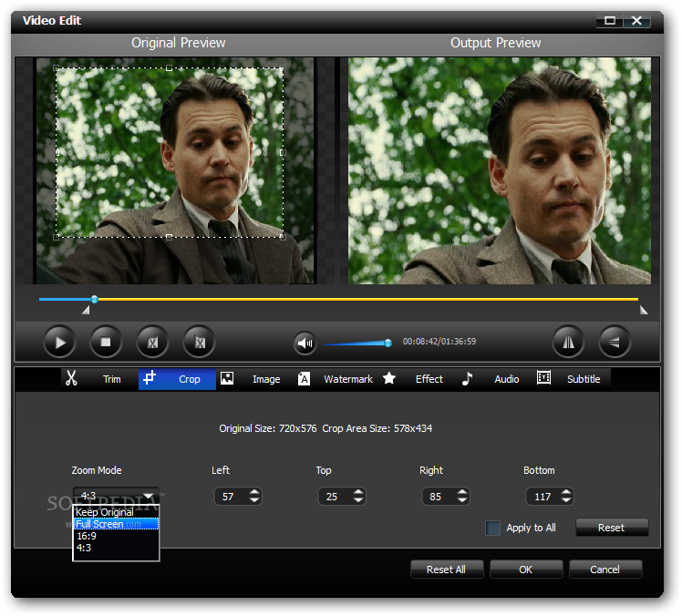This screenshot has width=682, height=616.
Task: Click the Audio music note icon
Action: 467,379
